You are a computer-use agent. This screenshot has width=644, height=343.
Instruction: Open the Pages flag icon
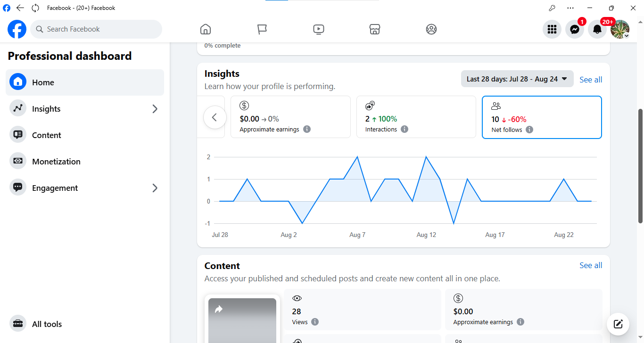(262, 29)
